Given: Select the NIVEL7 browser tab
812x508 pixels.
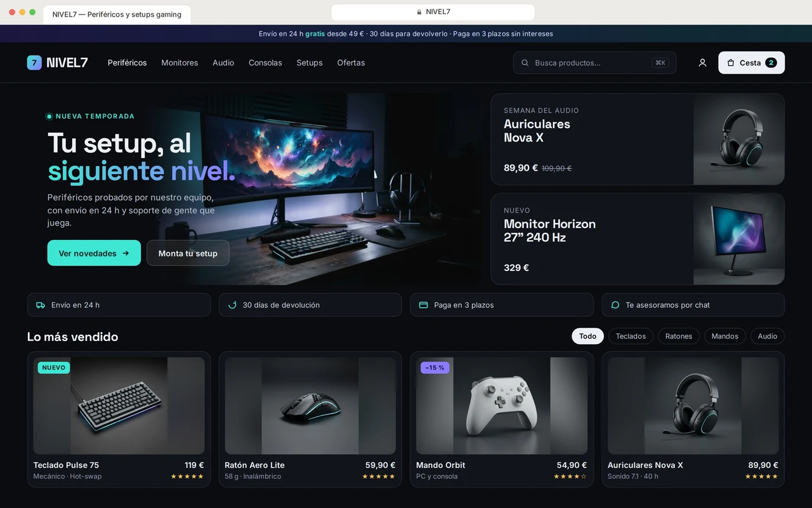Looking at the screenshot, I should coord(117,15).
